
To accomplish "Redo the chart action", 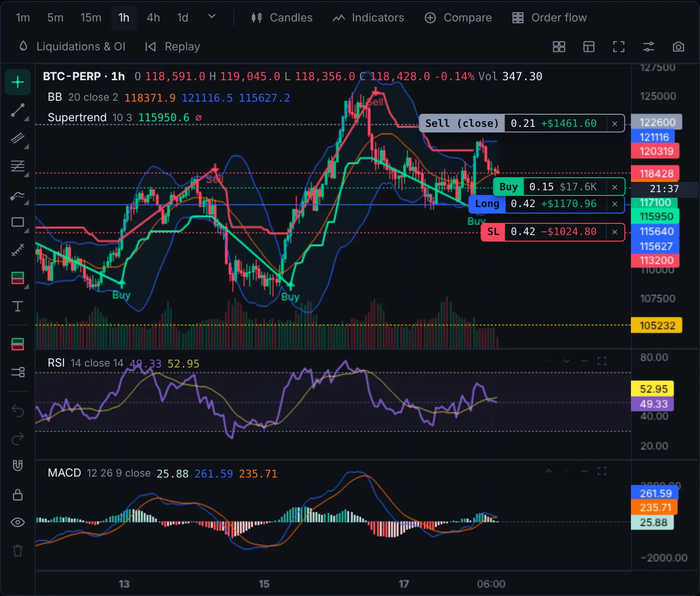I will (x=18, y=439).
